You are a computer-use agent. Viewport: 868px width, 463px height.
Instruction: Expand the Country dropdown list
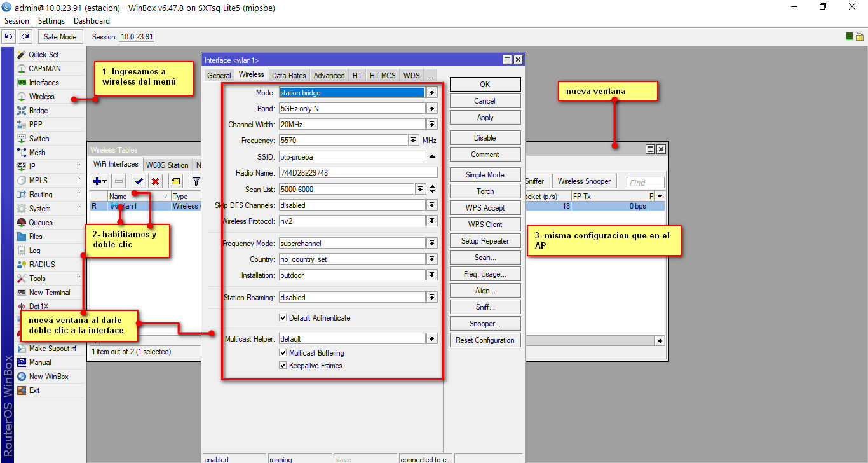pos(432,259)
